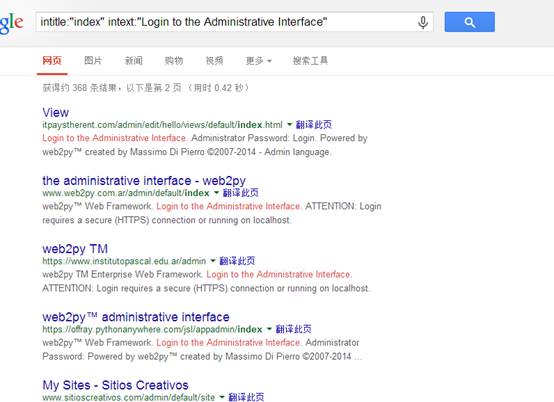554x402 pixels.
Task: Switch to the 新闻 (News) tab
Action: [x=134, y=60]
